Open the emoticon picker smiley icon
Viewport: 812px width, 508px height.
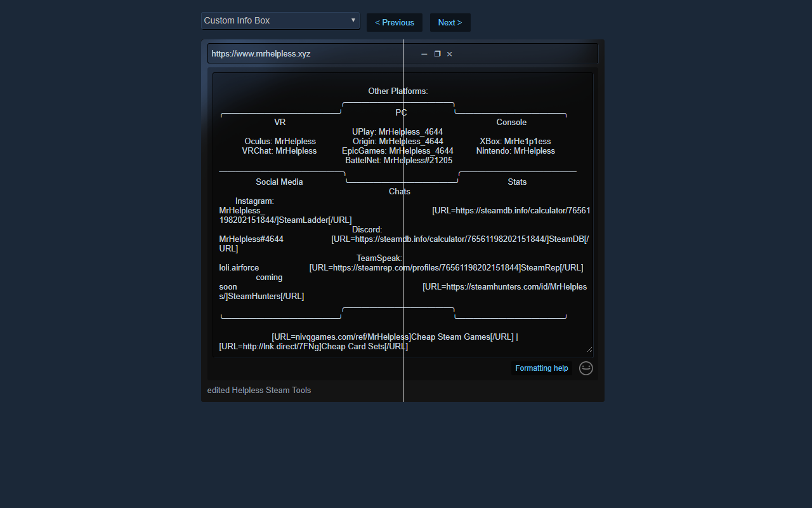click(586, 368)
